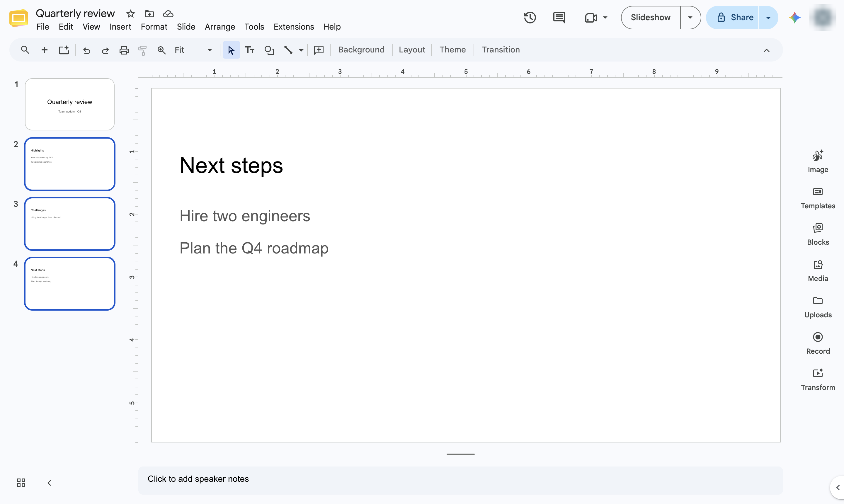This screenshot has width=844, height=504.
Task: Open the Templates side panel
Action: (818, 198)
